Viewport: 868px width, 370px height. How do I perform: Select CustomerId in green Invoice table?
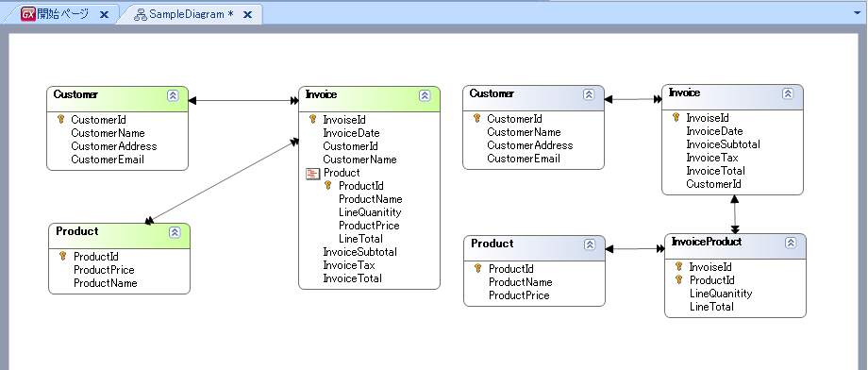click(350, 146)
